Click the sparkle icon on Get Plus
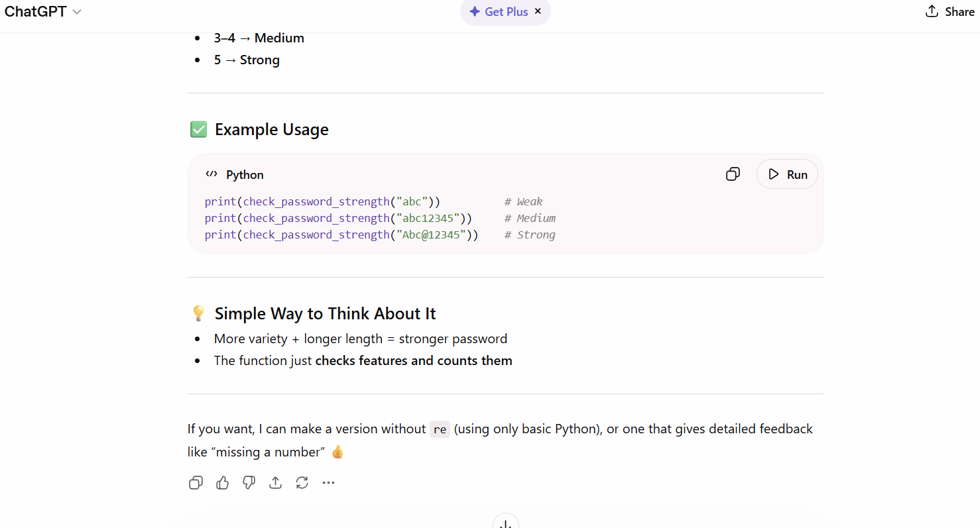This screenshot has width=980, height=528. (x=475, y=11)
